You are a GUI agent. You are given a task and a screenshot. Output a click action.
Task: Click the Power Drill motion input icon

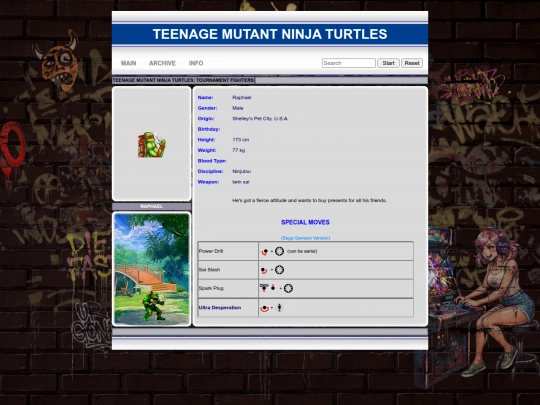(x=264, y=251)
